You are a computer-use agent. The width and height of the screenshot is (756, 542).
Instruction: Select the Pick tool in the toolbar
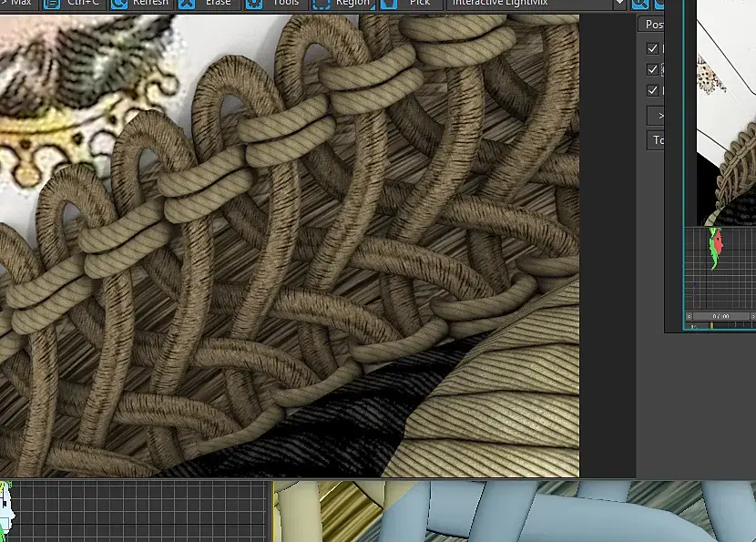(410, 4)
